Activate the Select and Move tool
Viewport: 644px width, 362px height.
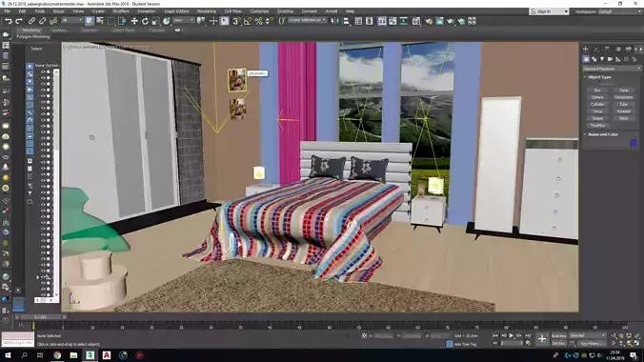point(134,21)
